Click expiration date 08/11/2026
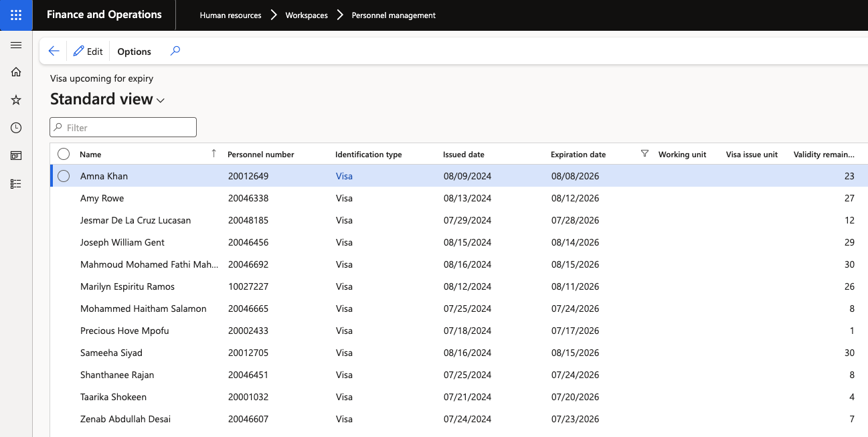 [x=575, y=286]
